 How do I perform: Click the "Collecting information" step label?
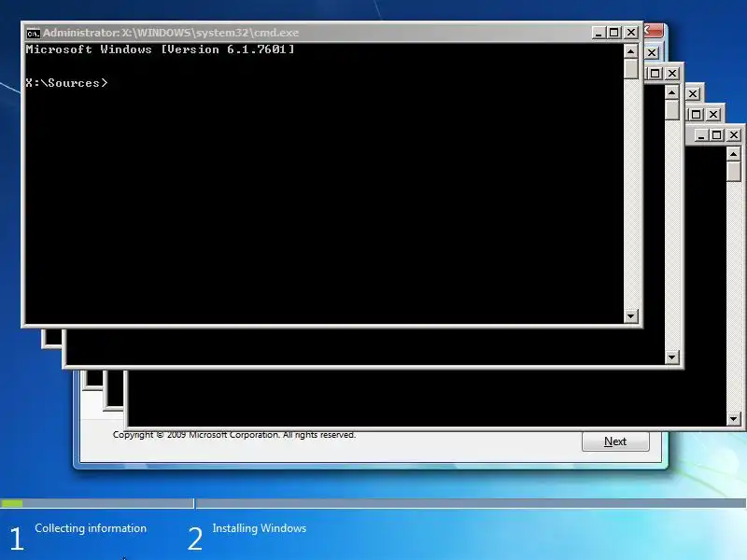(91, 528)
